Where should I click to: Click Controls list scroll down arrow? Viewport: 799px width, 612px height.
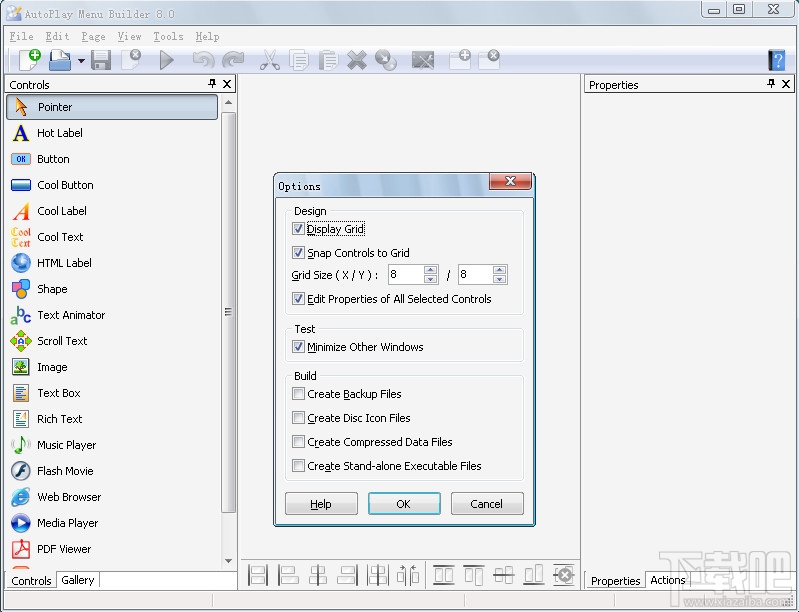pos(228,561)
